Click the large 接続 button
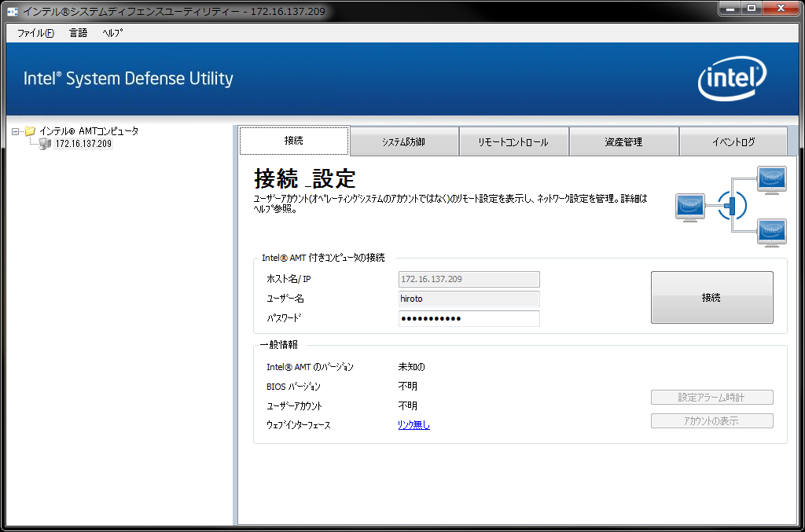 (x=711, y=298)
